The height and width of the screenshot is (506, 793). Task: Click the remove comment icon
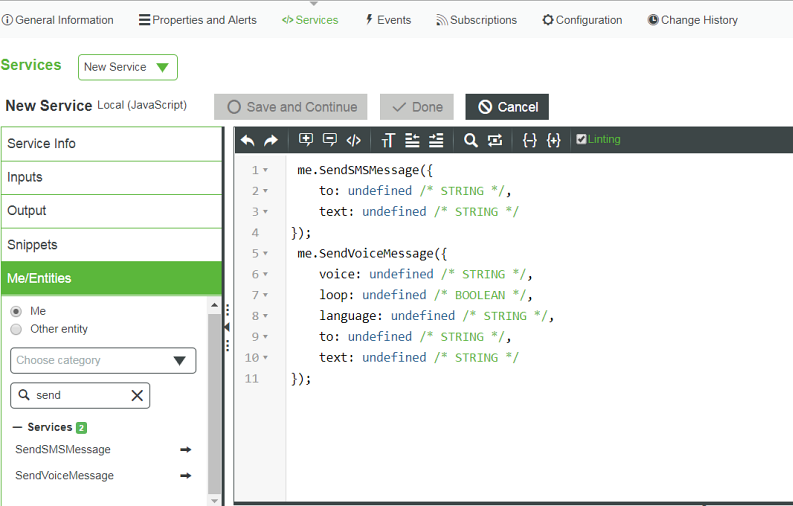point(329,140)
